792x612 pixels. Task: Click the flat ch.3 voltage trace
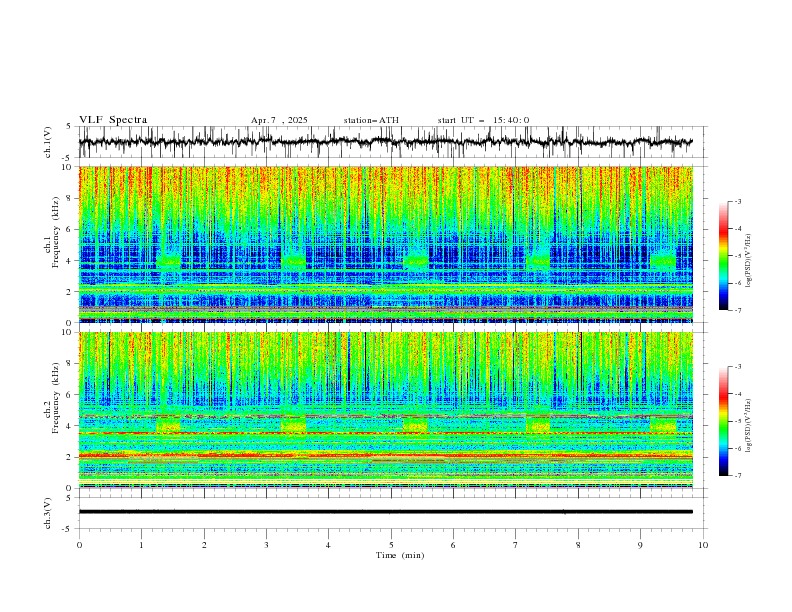coord(385,512)
